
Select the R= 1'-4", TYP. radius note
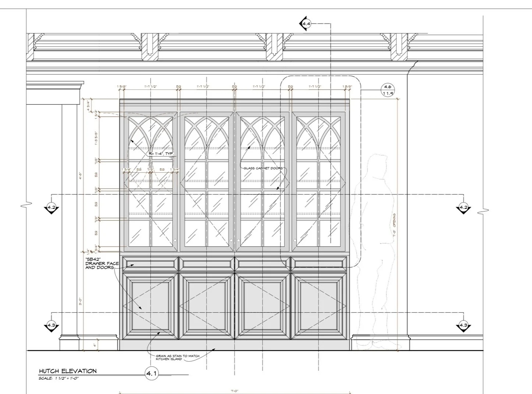pyautogui.click(x=161, y=153)
